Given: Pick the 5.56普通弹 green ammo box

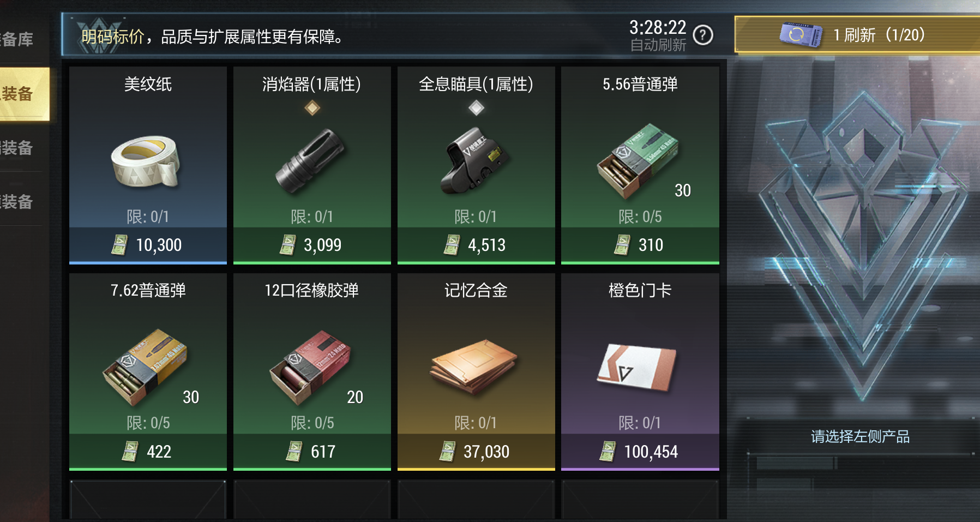Looking at the screenshot, I should pyautogui.click(x=638, y=160).
